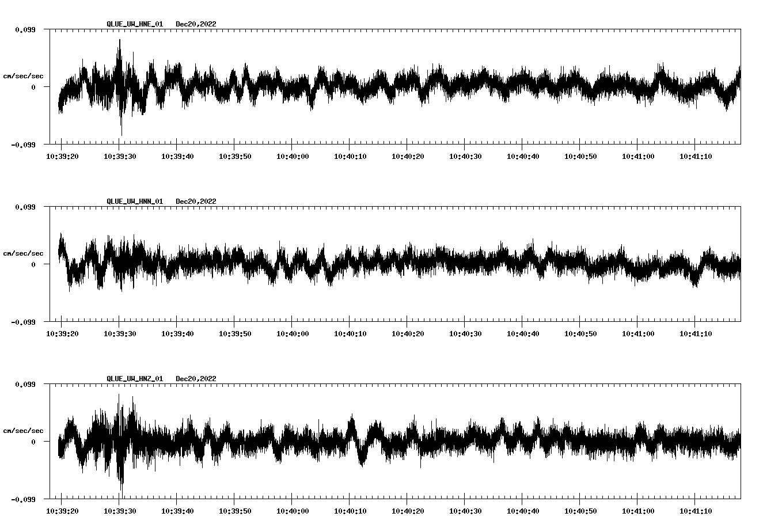Click the 10:39:50 time label under HNZ plot
Viewport: 782px width, 532px height.
click(235, 511)
